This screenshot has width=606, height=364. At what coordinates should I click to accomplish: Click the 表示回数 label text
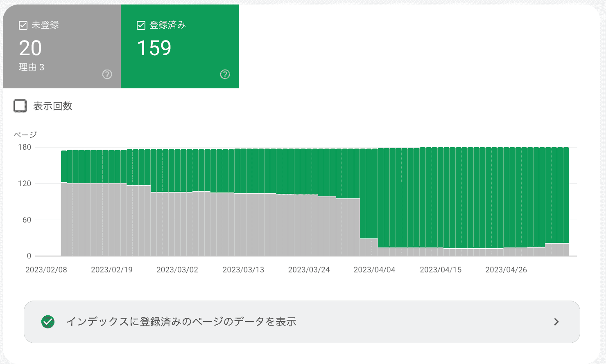[x=53, y=106]
